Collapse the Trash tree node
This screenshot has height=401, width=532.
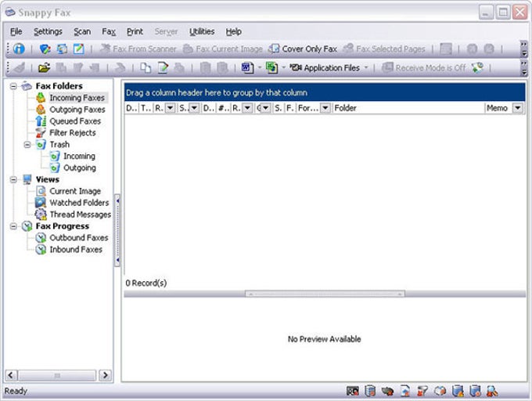27,145
